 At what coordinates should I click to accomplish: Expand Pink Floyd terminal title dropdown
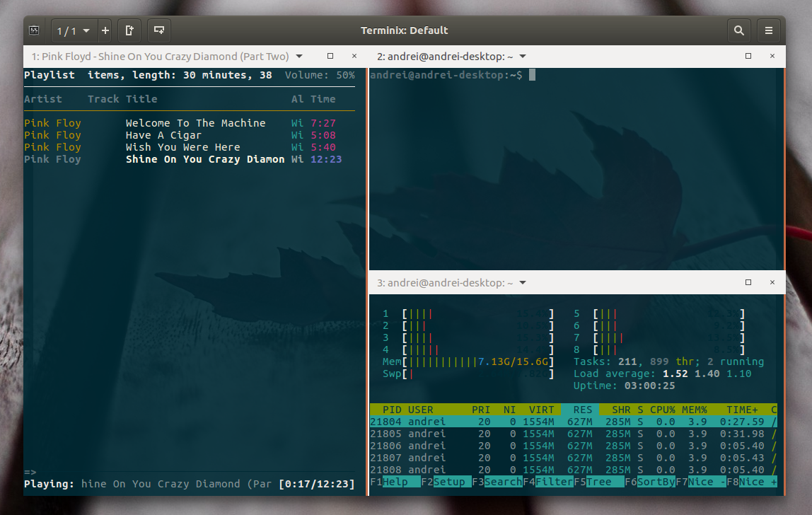[298, 56]
